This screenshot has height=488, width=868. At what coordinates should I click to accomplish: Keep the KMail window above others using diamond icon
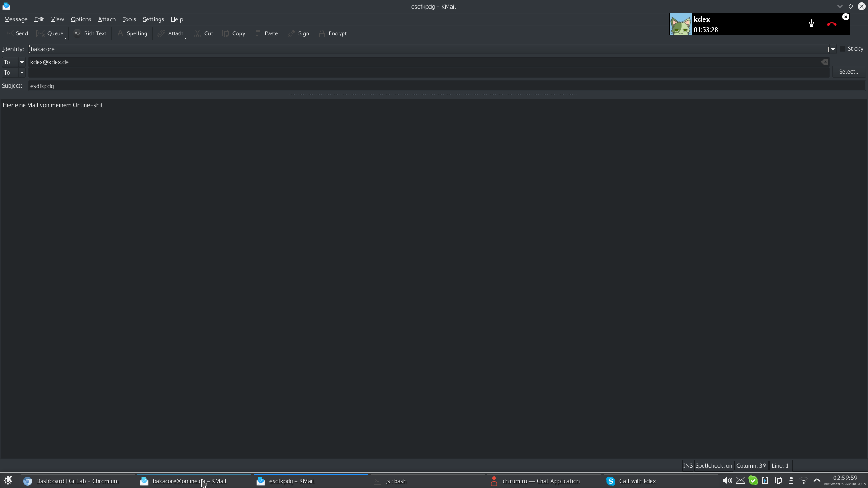coord(851,6)
